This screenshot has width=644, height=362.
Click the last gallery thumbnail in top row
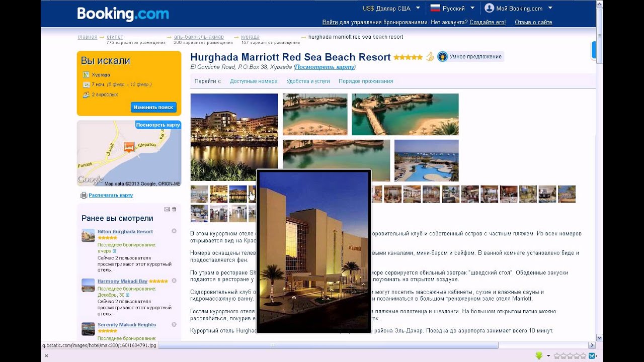tap(567, 194)
